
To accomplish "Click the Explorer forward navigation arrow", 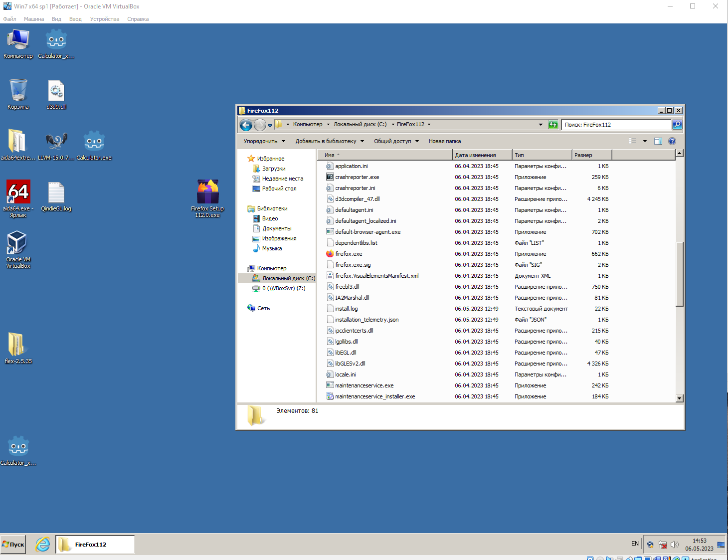I will pyautogui.click(x=260, y=125).
